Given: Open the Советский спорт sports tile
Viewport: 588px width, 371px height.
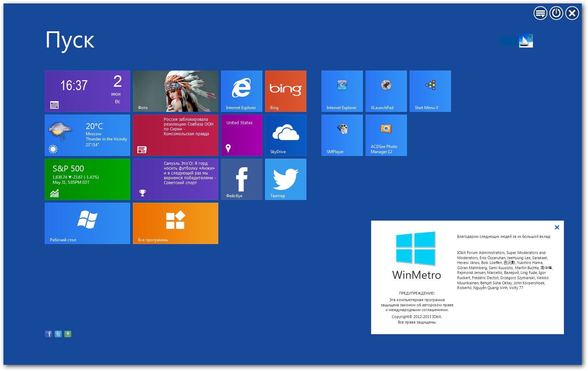Looking at the screenshot, I should point(176,179).
